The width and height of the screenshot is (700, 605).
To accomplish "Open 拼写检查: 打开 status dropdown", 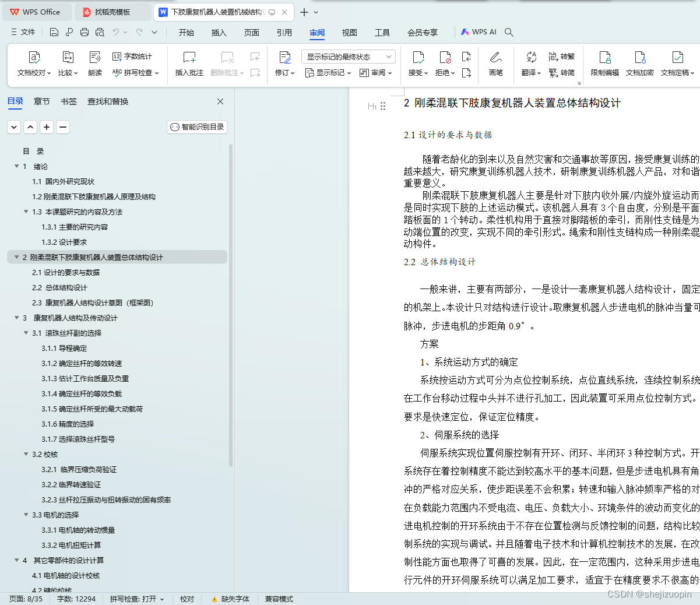I will click(137, 599).
